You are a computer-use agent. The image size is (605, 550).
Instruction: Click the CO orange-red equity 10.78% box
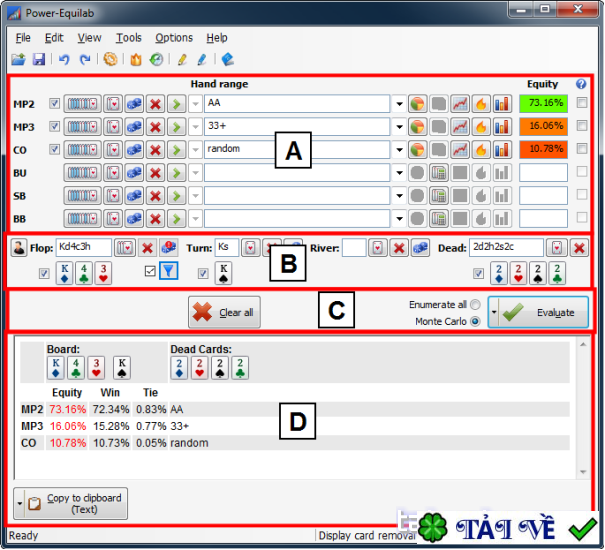coord(543,149)
